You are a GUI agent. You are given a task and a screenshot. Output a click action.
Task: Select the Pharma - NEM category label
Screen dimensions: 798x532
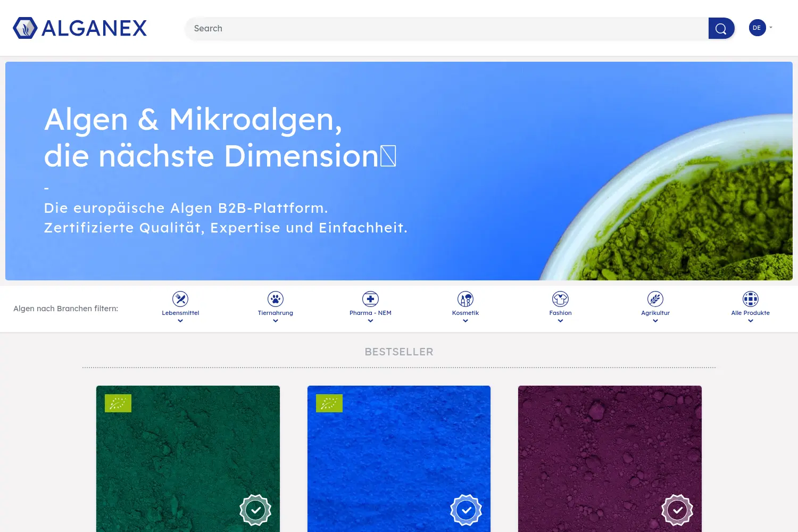coord(370,313)
